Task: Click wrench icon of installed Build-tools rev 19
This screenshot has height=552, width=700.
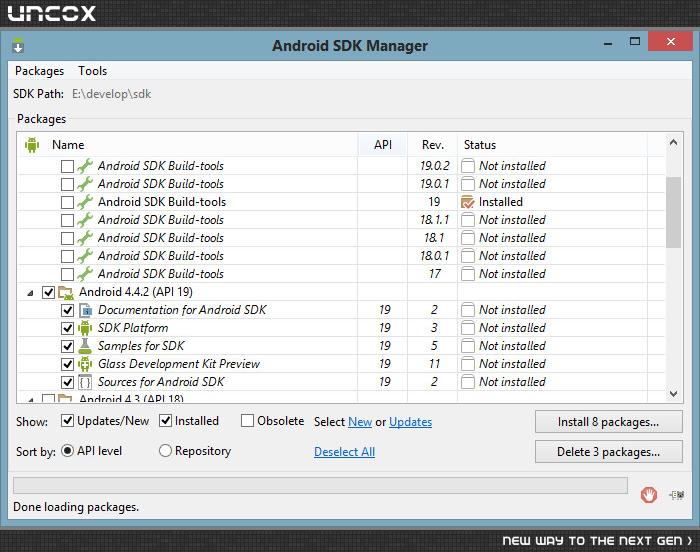Action: point(85,202)
